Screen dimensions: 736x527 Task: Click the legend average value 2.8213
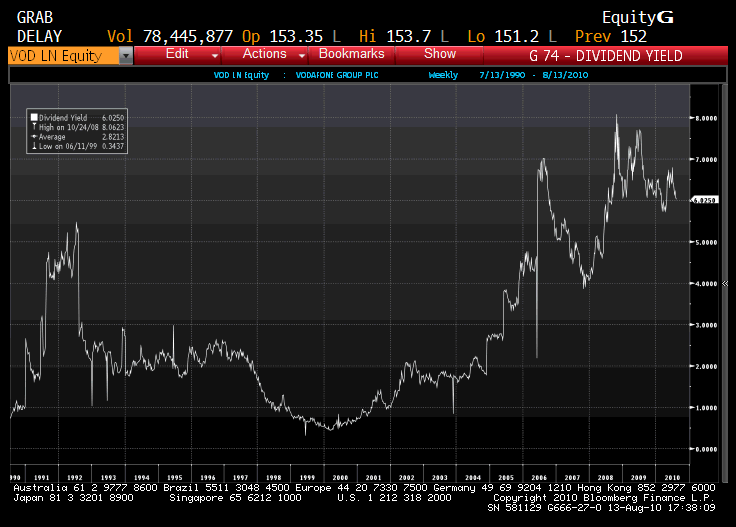[x=113, y=137]
